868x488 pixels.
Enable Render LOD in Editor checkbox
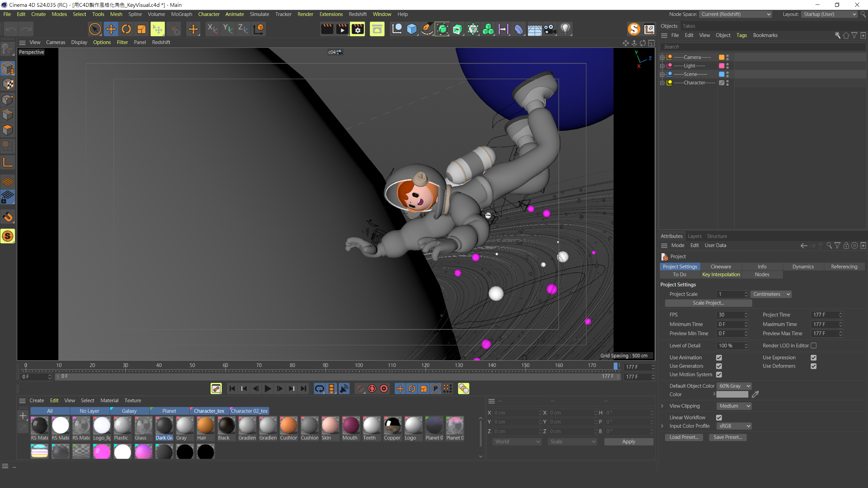pos(813,346)
